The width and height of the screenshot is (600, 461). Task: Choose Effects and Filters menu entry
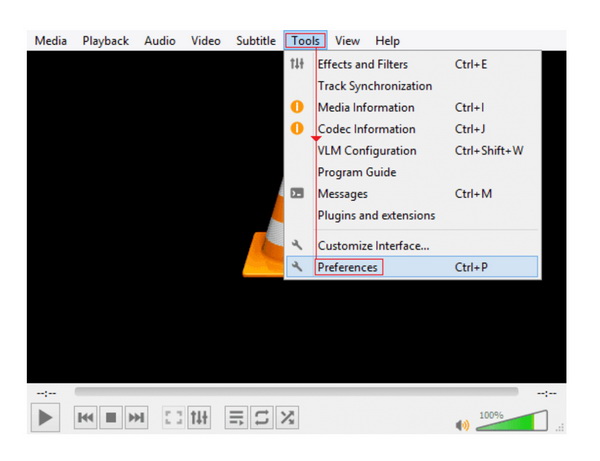(x=412, y=64)
